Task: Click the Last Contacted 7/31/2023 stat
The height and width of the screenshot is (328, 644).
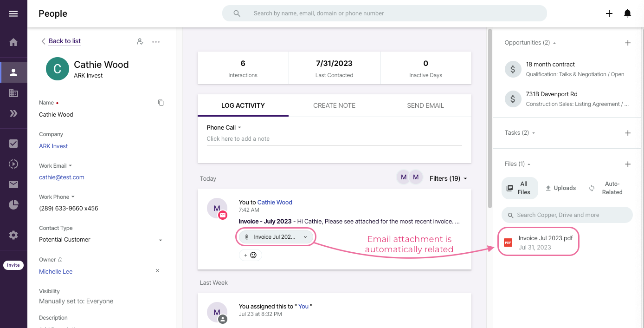Action: [x=334, y=68]
